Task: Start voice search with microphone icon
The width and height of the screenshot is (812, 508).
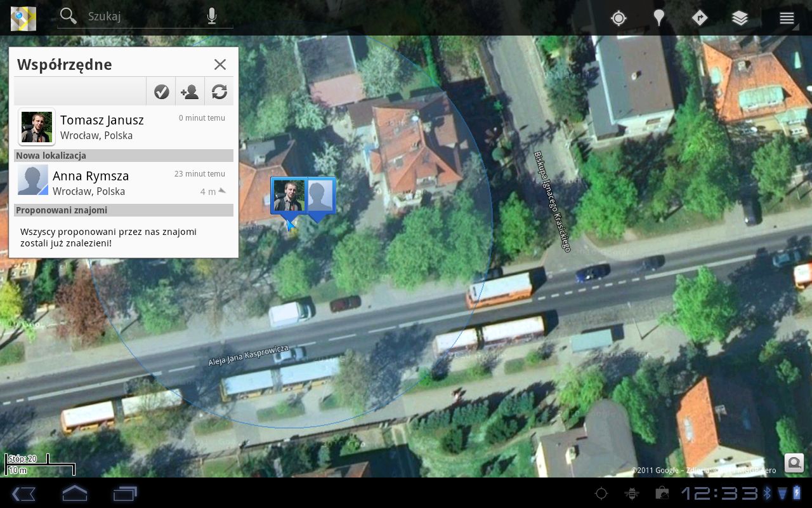Action: tap(212, 17)
